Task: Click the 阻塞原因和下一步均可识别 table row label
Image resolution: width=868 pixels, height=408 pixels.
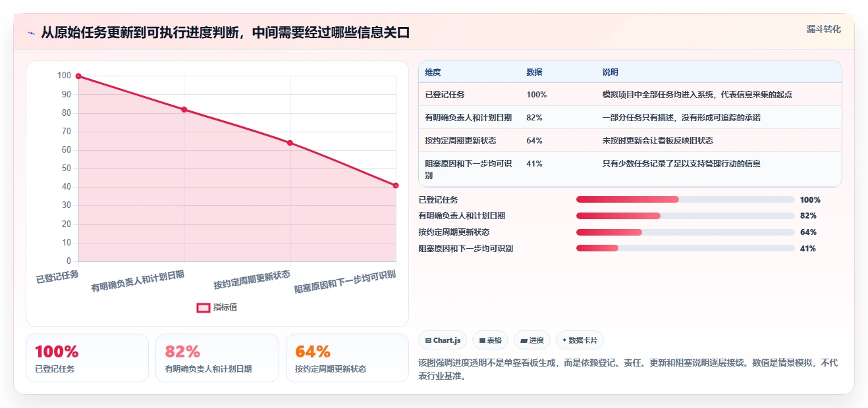Action: tap(468, 170)
